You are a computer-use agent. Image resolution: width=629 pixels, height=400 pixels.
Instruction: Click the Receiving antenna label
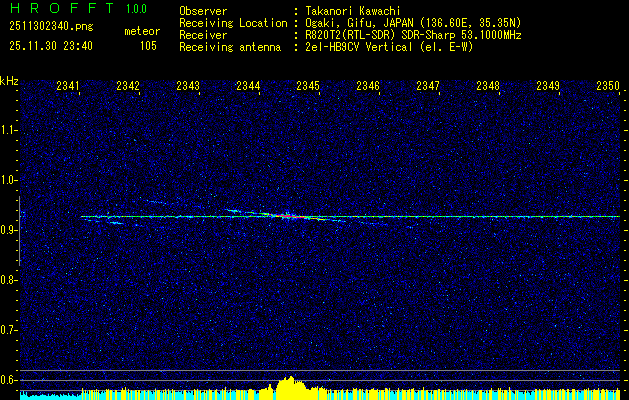pos(230,47)
